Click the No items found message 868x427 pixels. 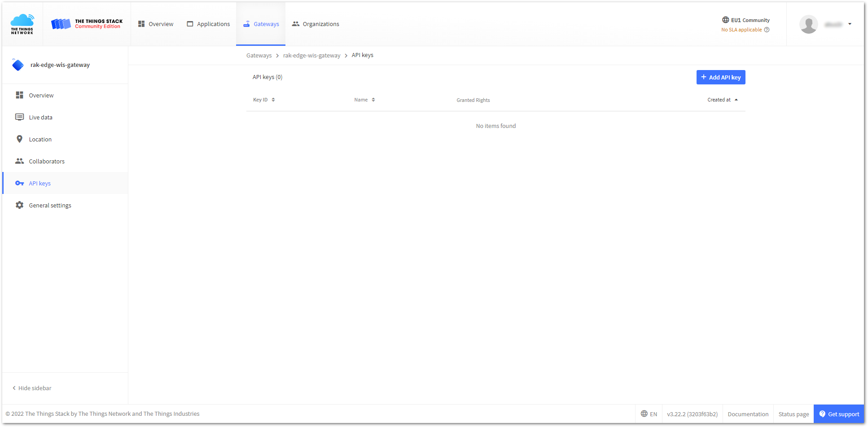click(x=496, y=126)
